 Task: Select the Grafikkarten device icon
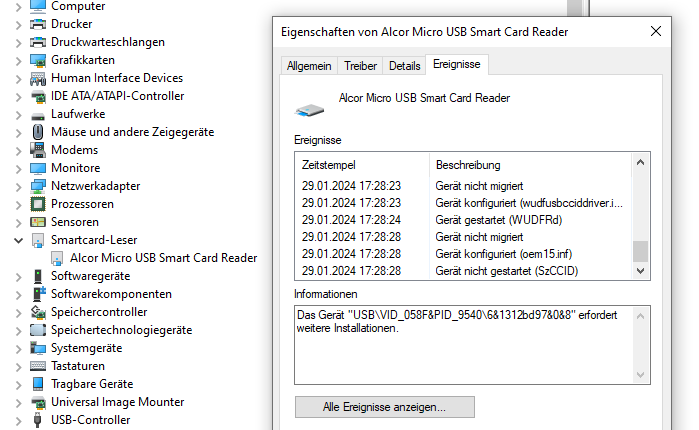[x=38, y=60]
